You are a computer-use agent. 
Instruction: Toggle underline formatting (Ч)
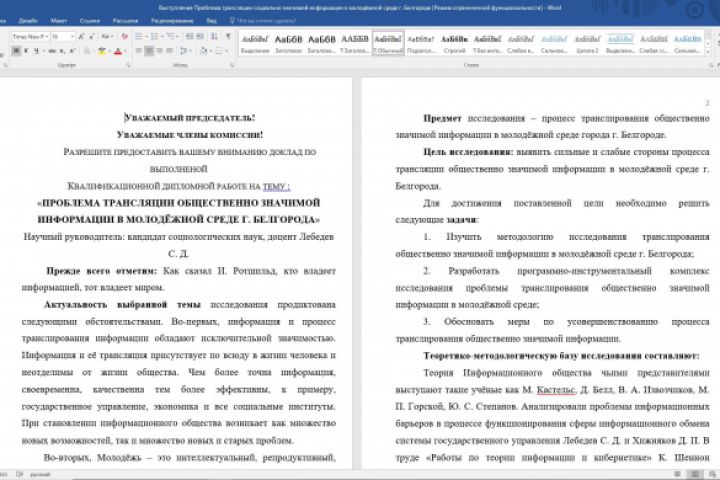(36, 51)
